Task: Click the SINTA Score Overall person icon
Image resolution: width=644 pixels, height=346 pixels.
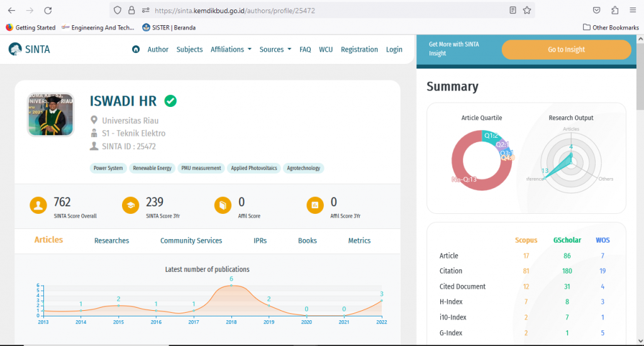Action: tap(38, 205)
